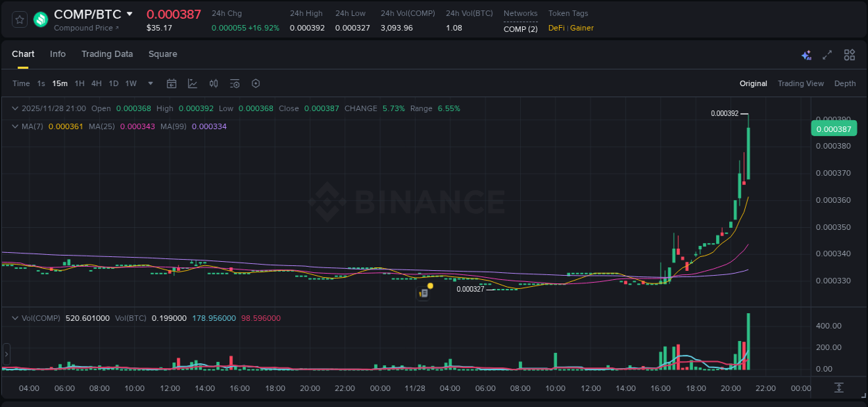Star COMP/BTC as a favorite pair
Image resolution: width=868 pixels, height=407 pixels.
19,19
